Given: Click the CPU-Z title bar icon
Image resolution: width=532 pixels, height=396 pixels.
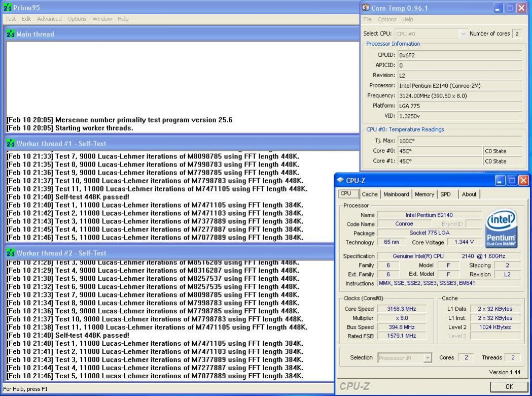Looking at the screenshot, I should tap(340, 180).
